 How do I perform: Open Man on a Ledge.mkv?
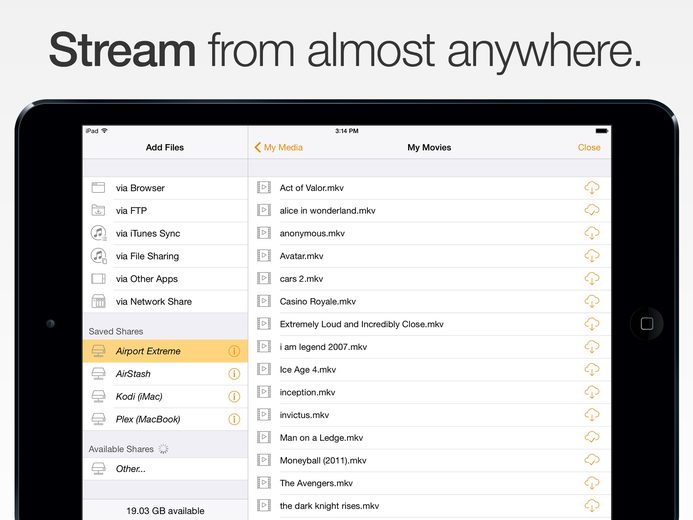(430, 438)
